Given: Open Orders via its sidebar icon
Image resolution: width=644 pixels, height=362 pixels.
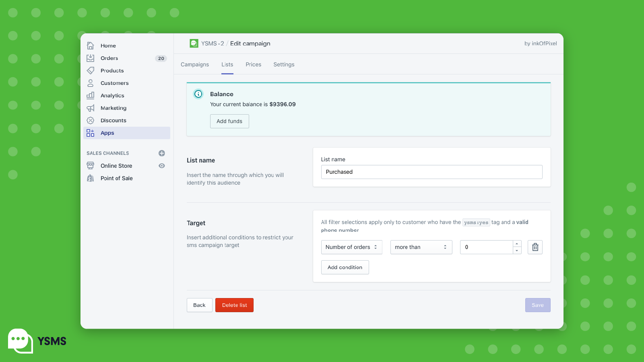Looking at the screenshot, I should coord(90,58).
